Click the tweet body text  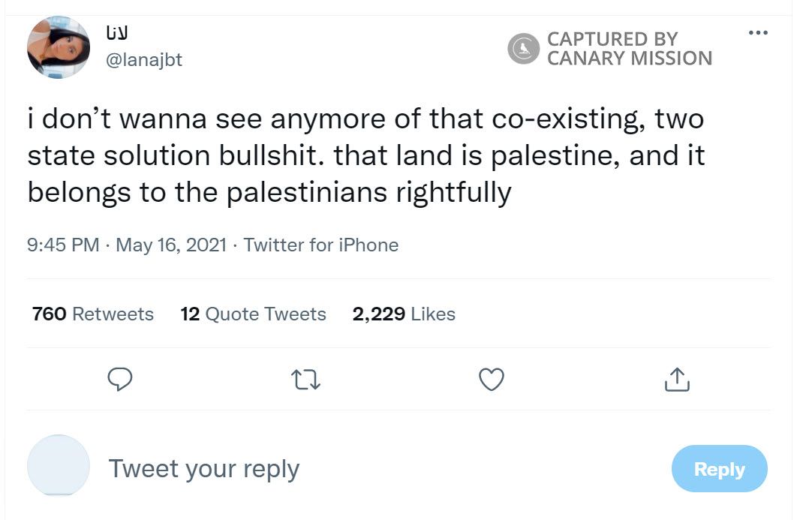click(366, 156)
